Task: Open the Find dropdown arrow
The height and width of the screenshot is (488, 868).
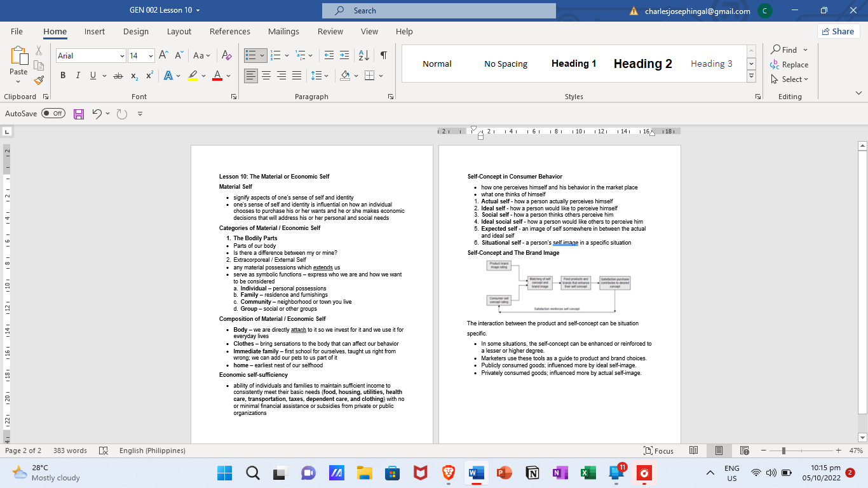Action: coord(805,50)
